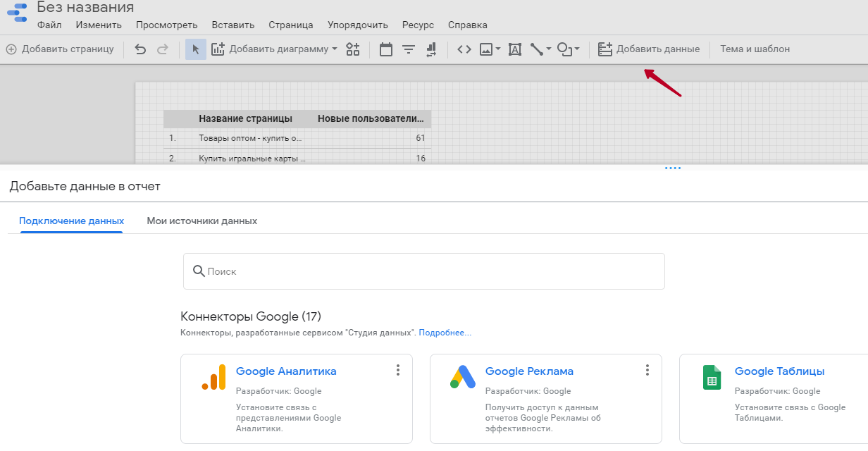Insert a URL embed element
The image size is (868, 451).
click(464, 49)
